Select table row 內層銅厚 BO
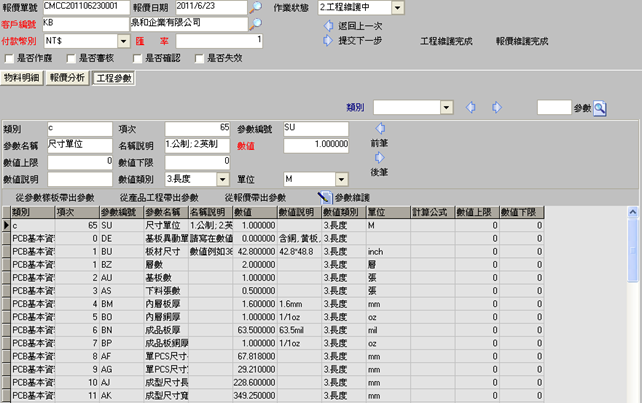 pyautogui.click(x=273, y=317)
